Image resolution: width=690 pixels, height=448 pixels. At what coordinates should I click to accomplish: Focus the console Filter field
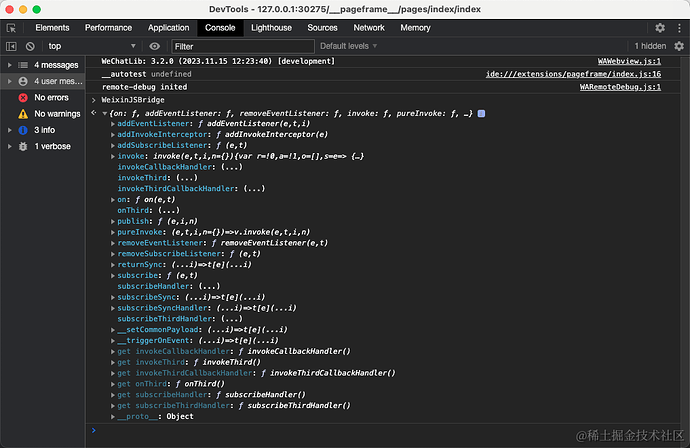click(243, 46)
